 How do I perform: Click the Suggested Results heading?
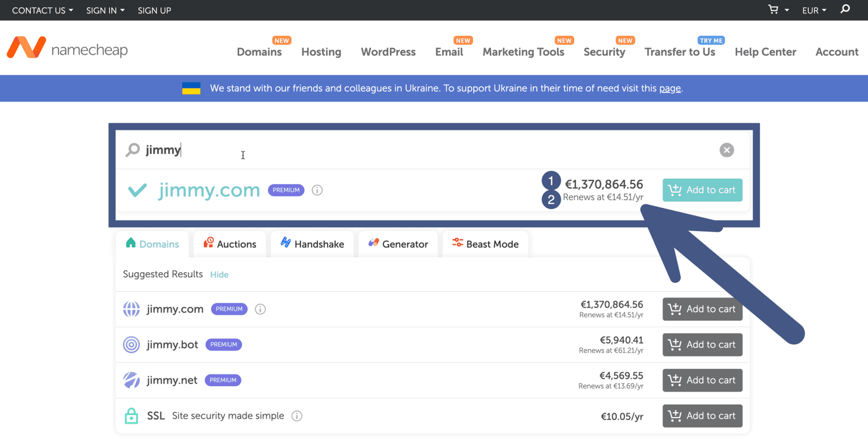[x=163, y=275]
